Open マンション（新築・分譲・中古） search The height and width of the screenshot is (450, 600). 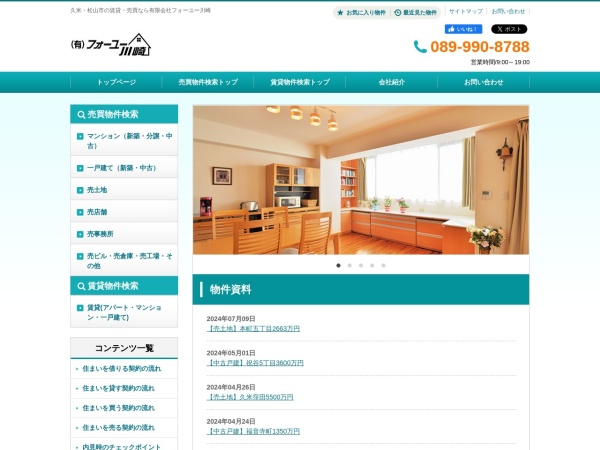click(124, 140)
